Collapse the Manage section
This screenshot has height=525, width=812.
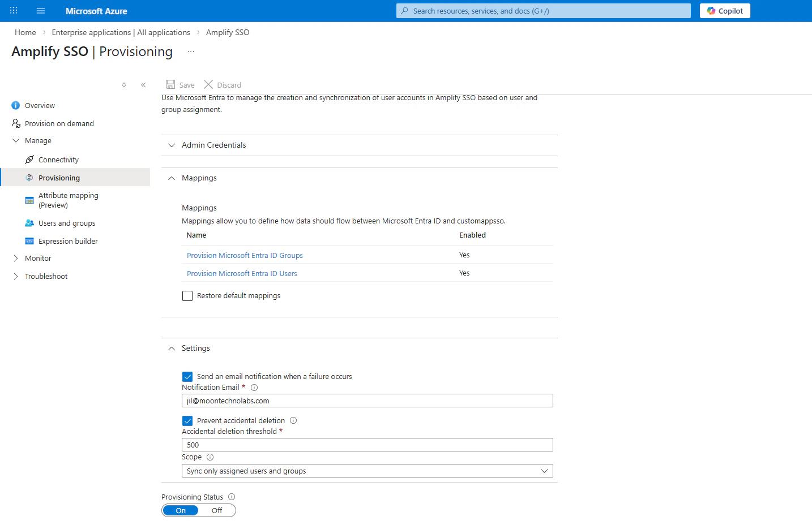38,140
